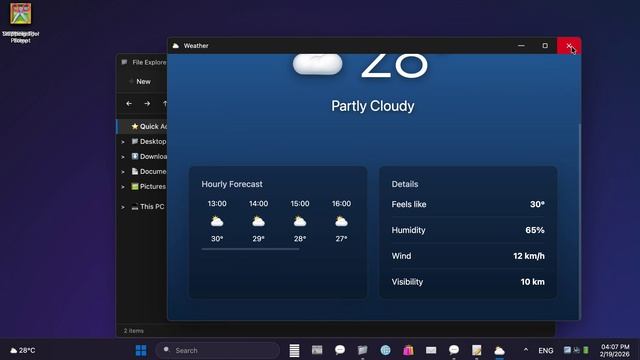Screen dimensions: 640x360
Task: Click the 15:00 partly cloudy forecast icon
Action: click(300, 222)
